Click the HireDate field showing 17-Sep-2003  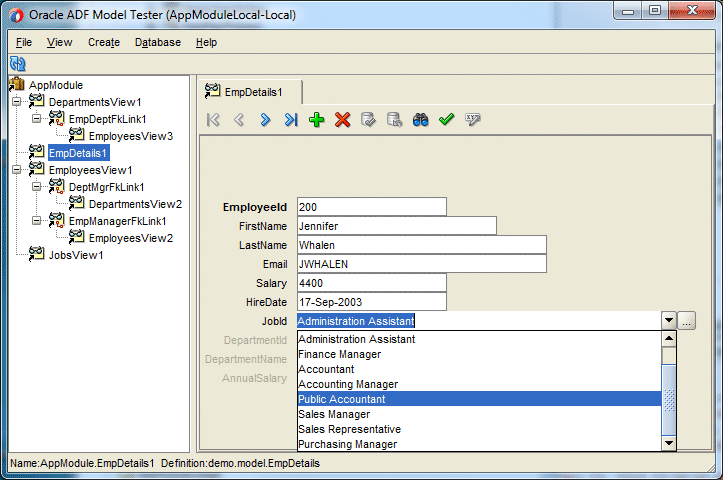[x=372, y=302]
